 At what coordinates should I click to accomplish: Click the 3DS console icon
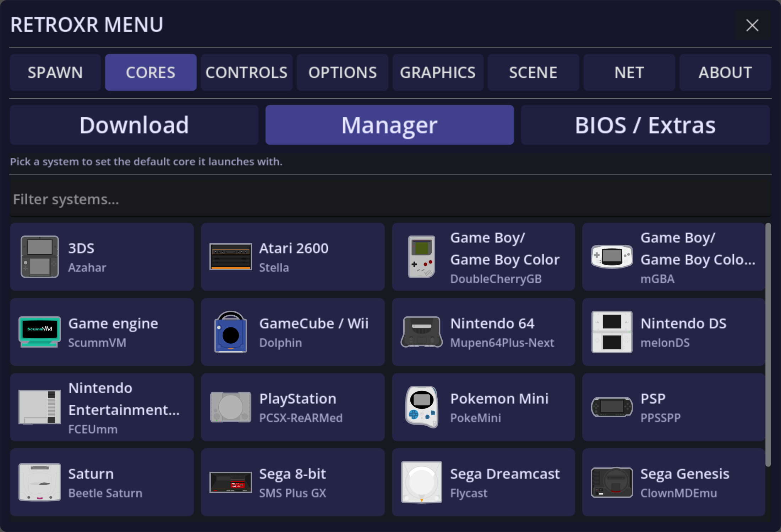click(x=40, y=257)
